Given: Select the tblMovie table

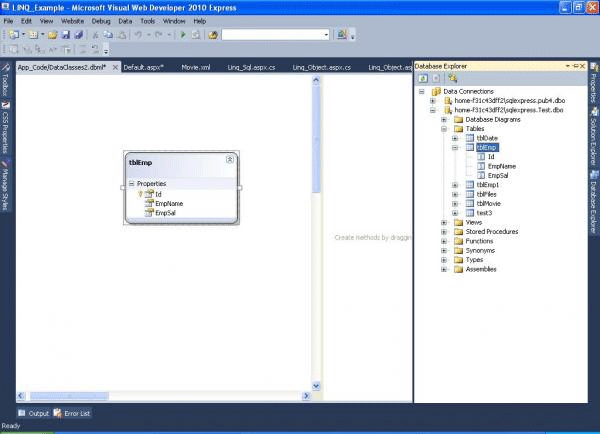Looking at the screenshot, I should pyautogui.click(x=489, y=204).
